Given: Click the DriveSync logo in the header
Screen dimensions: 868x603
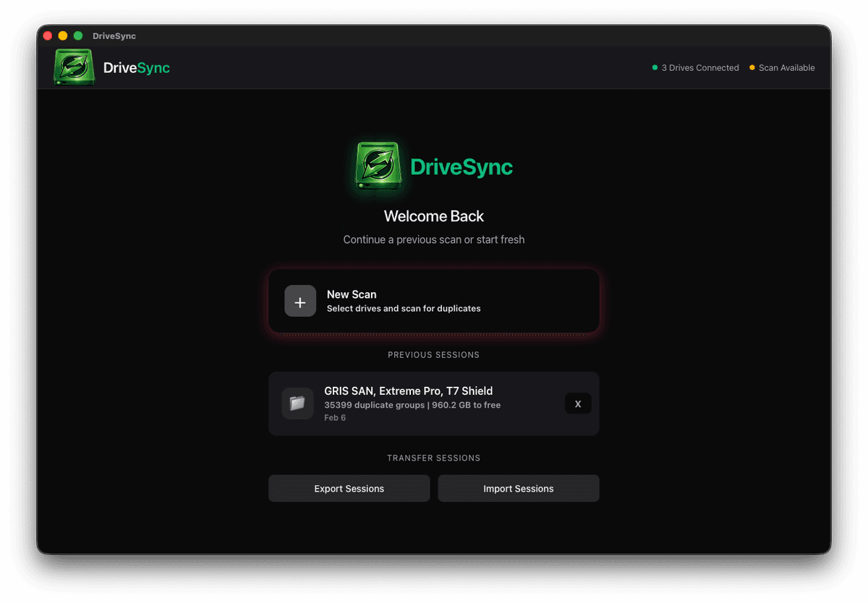Looking at the screenshot, I should [72, 67].
